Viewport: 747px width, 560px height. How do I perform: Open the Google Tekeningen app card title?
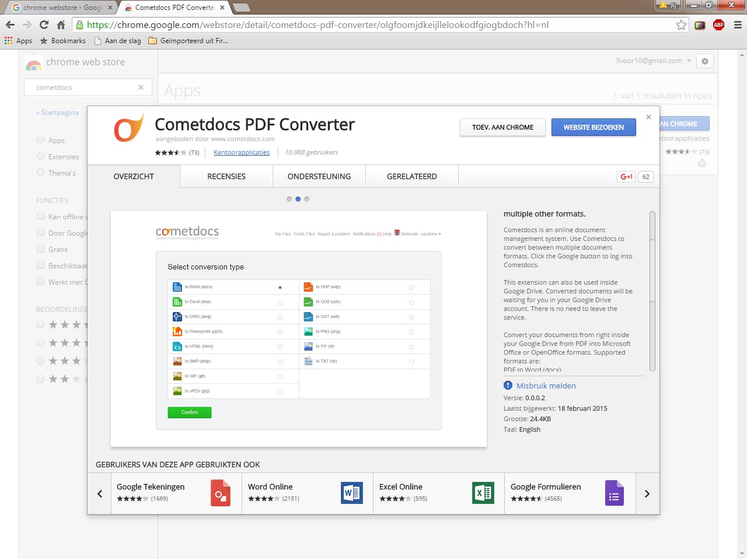tap(151, 487)
